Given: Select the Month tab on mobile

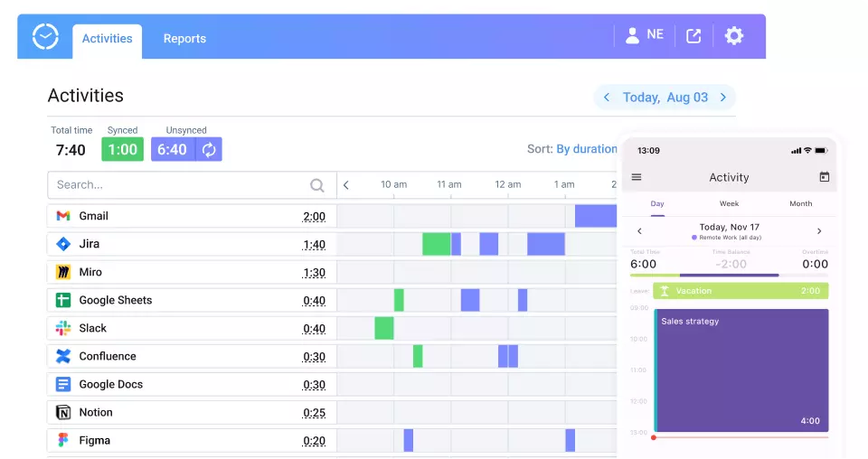Looking at the screenshot, I should coord(800,203).
